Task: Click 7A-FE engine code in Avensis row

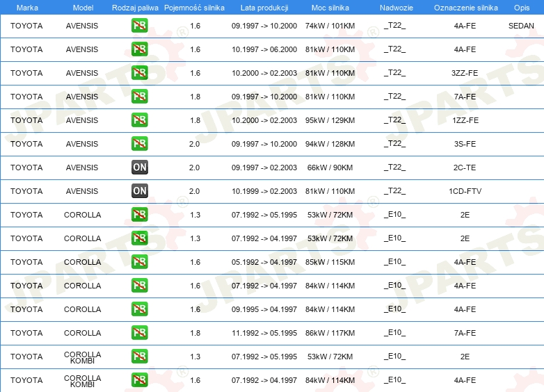Action: pos(465,97)
